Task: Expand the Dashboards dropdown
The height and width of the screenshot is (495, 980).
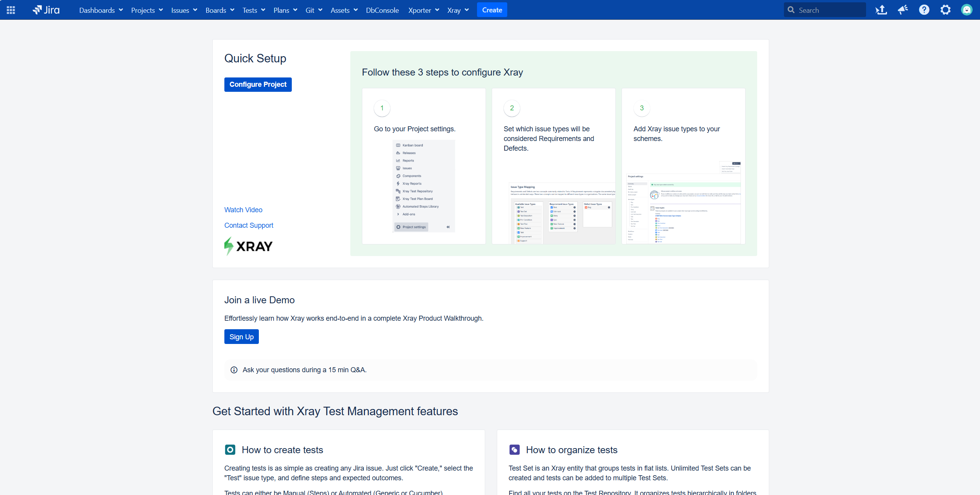Action: click(x=101, y=10)
